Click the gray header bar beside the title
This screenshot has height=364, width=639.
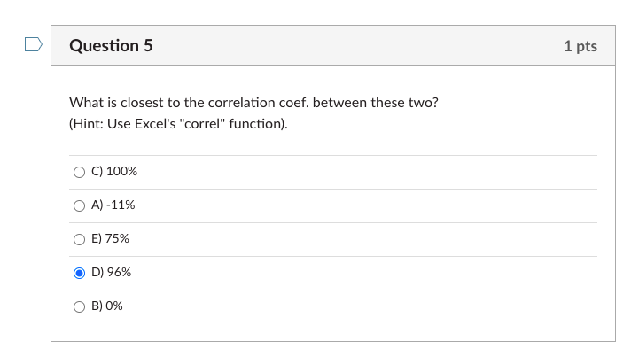click(355, 45)
